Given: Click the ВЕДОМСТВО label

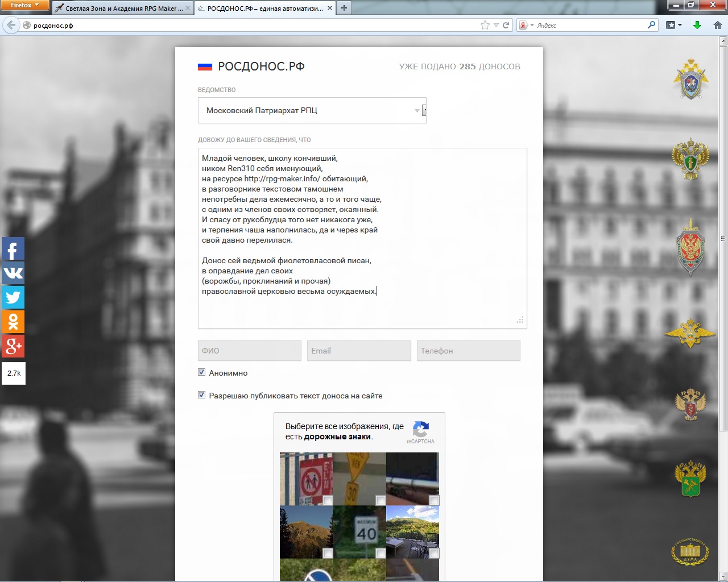Looking at the screenshot, I should (x=217, y=90).
